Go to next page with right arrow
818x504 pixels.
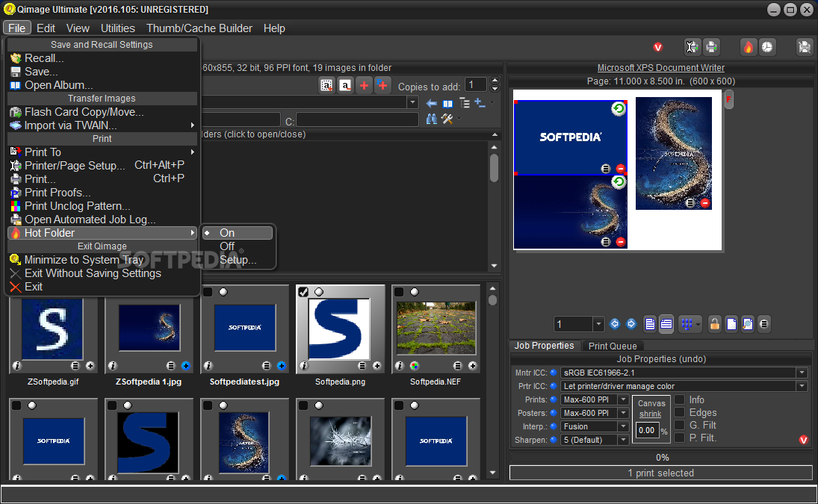(x=631, y=324)
